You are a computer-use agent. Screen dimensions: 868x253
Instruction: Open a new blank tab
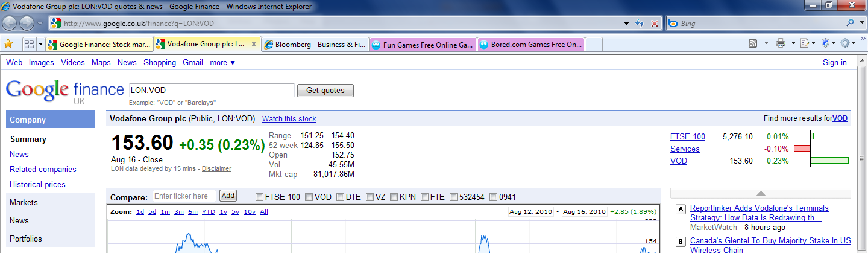[x=594, y=45]
